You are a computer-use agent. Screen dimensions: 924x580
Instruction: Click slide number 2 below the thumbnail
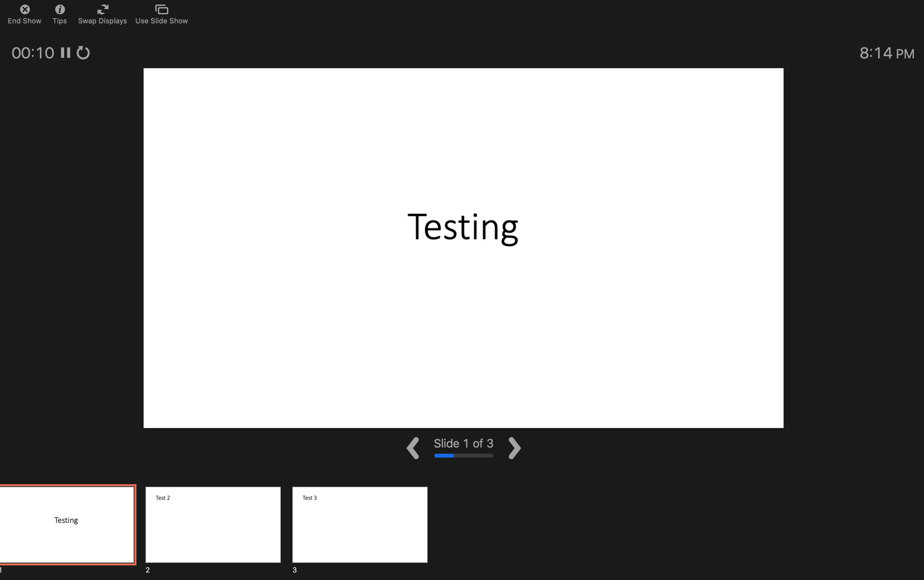coord(148,570)
